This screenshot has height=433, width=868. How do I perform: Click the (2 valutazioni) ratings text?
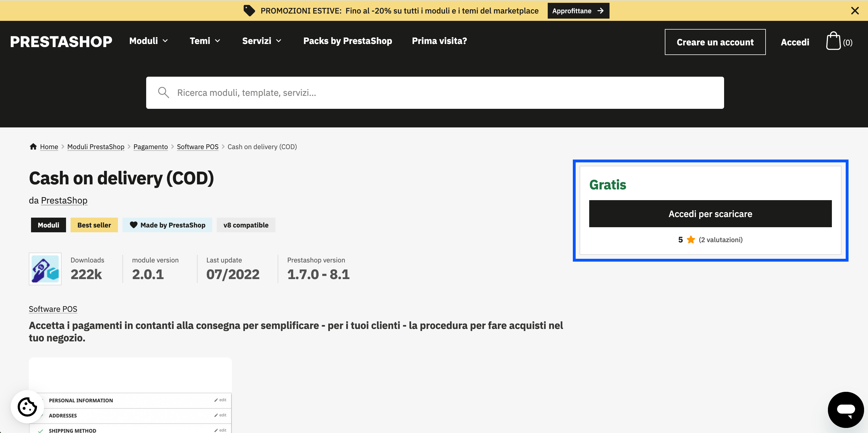[720, 239]
